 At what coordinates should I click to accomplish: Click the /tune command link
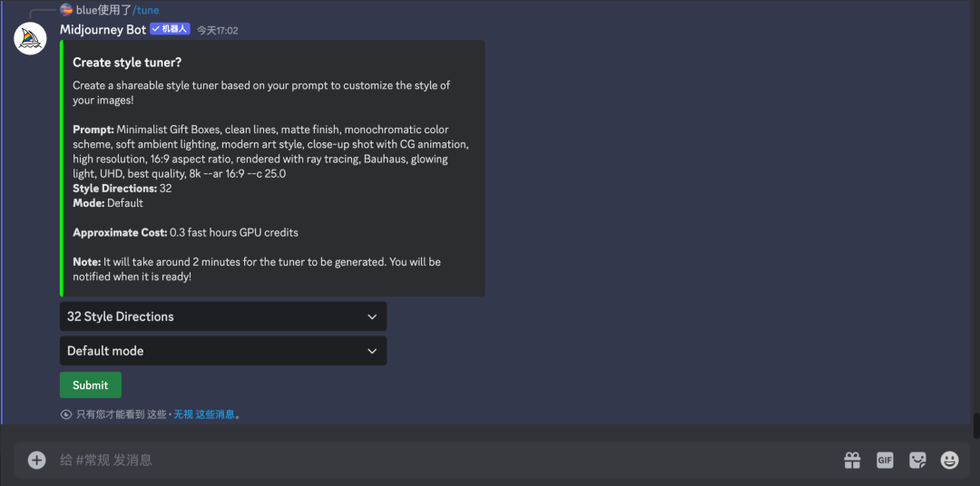click(x=145, y=10)
